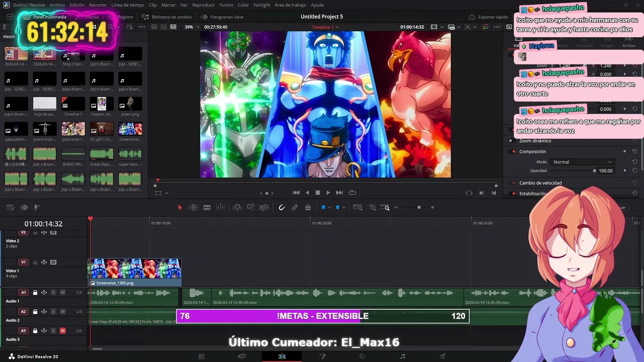Click the custom zoom magnifier icon
The width and height of the screenshot is (644, 362).
385,207
